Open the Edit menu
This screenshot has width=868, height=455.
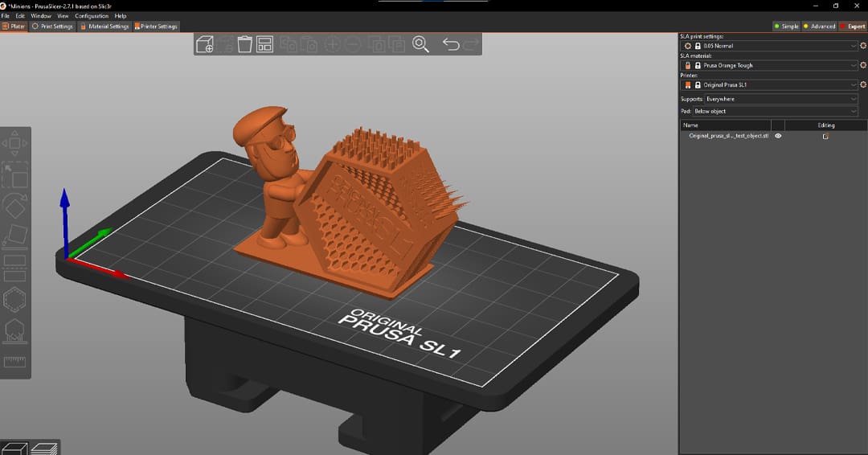coord(20,16)
